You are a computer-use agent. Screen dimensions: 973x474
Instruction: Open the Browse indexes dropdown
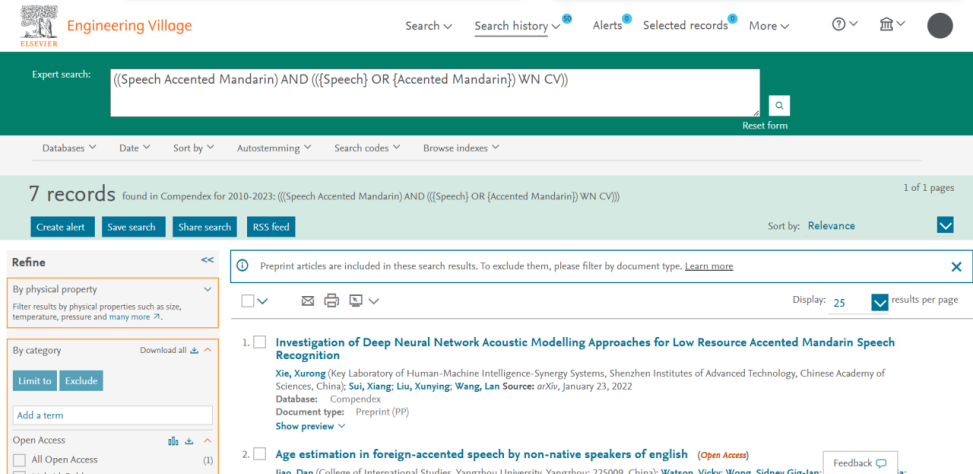coord(461,148)
